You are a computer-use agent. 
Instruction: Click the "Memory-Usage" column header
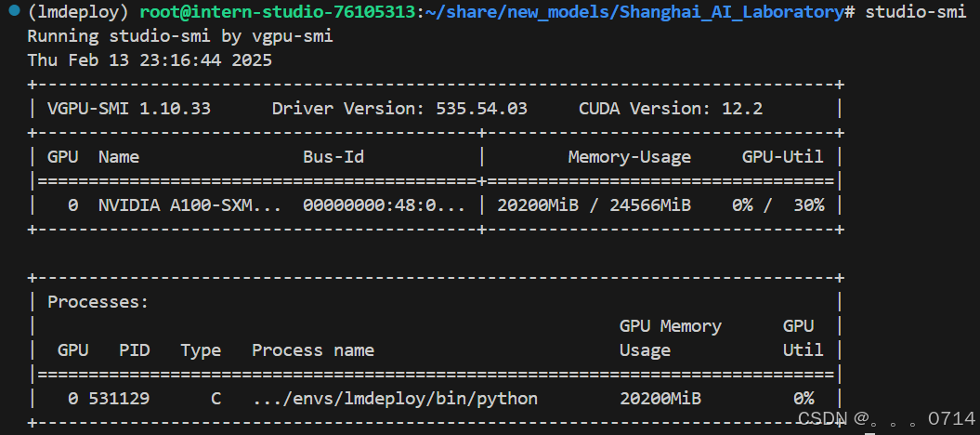[x=630, y=157]
